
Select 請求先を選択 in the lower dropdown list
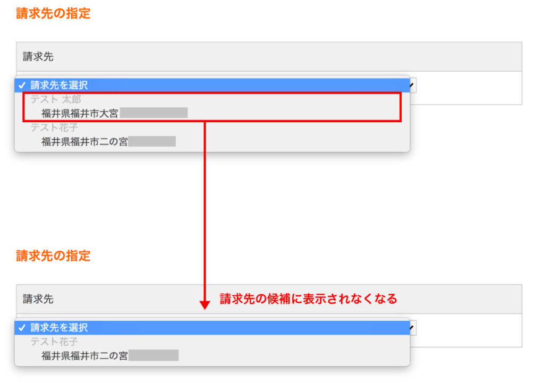coord(59,328)
